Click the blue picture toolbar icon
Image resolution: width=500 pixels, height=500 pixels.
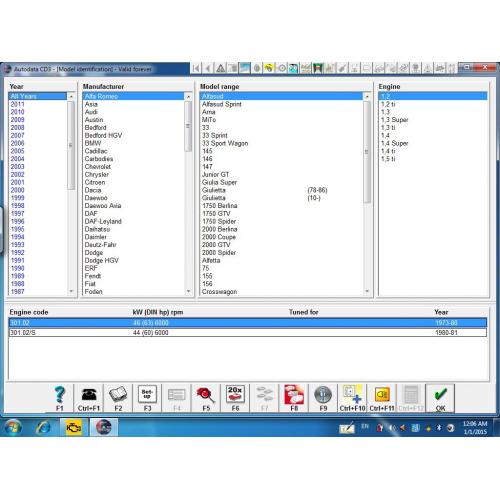click(x=245, y=68)
